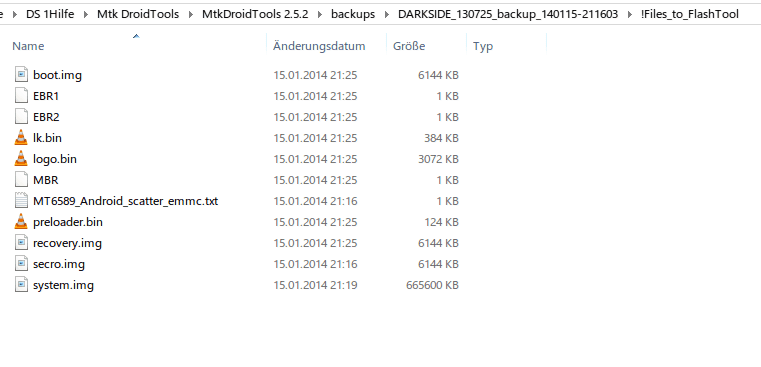Click the VLC cone icon of preloader.bin

21,222
